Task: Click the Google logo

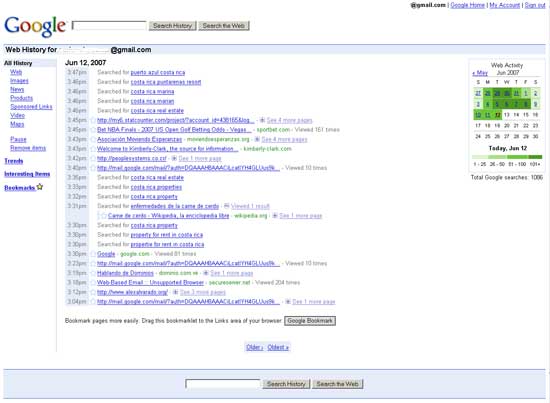Action: coord(35,26)
